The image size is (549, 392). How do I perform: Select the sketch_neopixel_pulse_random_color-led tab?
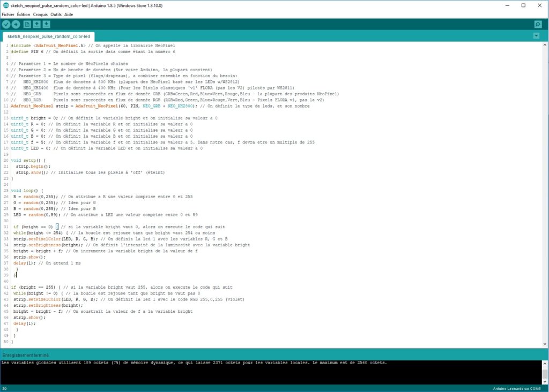(49, 36)
